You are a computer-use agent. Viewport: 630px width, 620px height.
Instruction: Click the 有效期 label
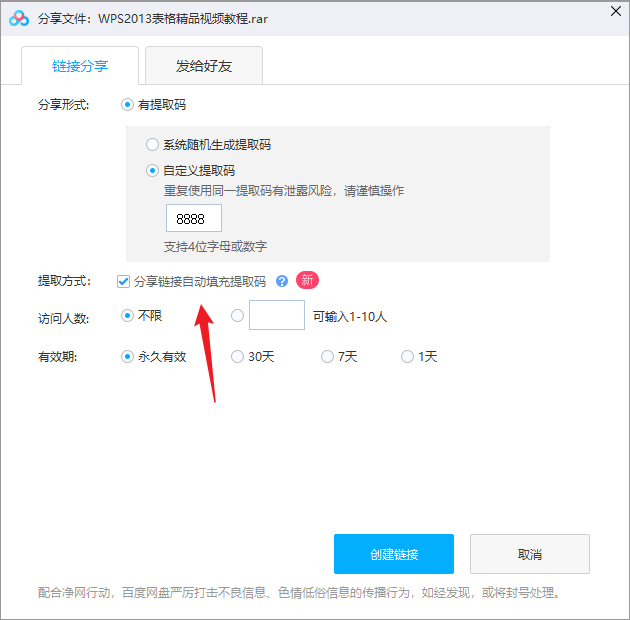tap(57, 356)
